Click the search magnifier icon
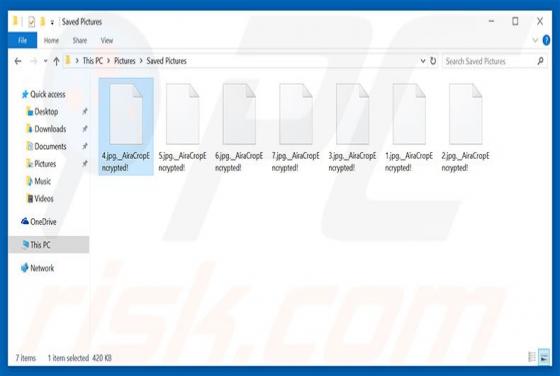Screen dimensions: 560x376 click(x=540, y=61)
